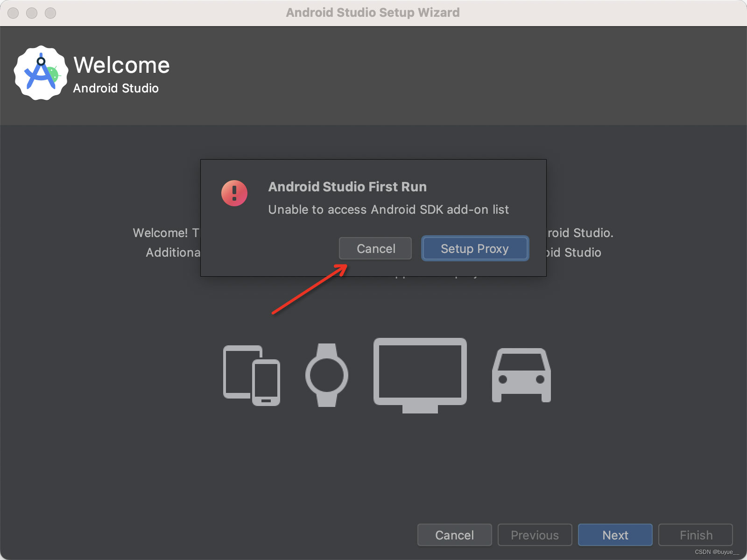Click the phone and tablet icon

pyautogui.click(x=252, y=376)
